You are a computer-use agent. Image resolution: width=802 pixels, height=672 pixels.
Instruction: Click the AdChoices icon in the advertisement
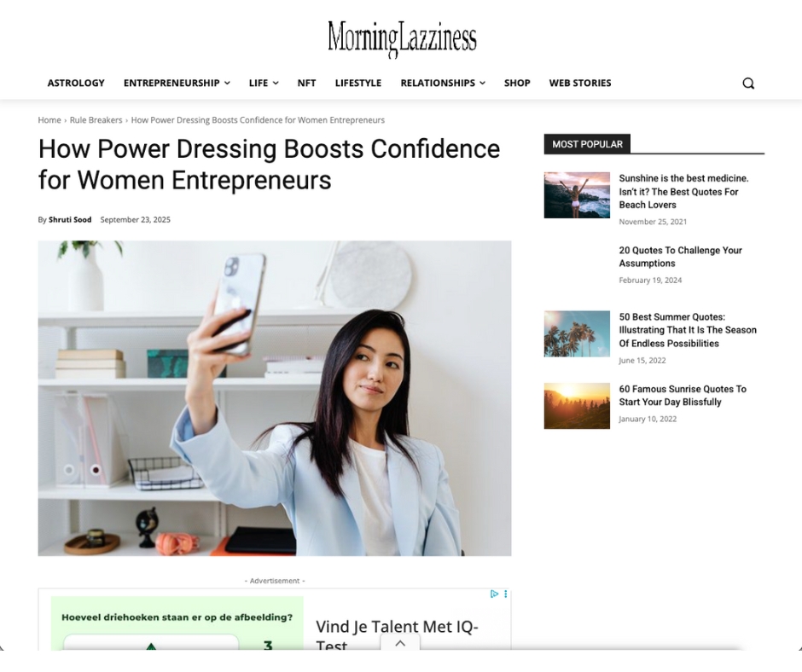click(x=495, y=594)
